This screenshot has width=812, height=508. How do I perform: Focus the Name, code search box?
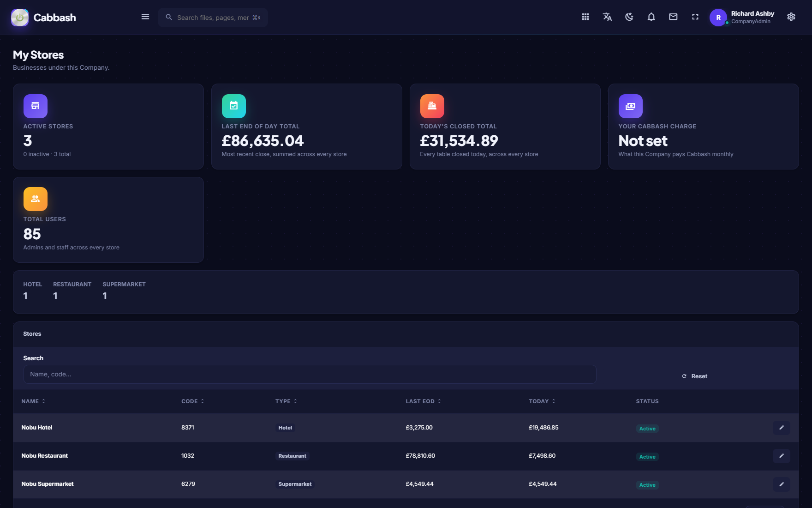310,374
